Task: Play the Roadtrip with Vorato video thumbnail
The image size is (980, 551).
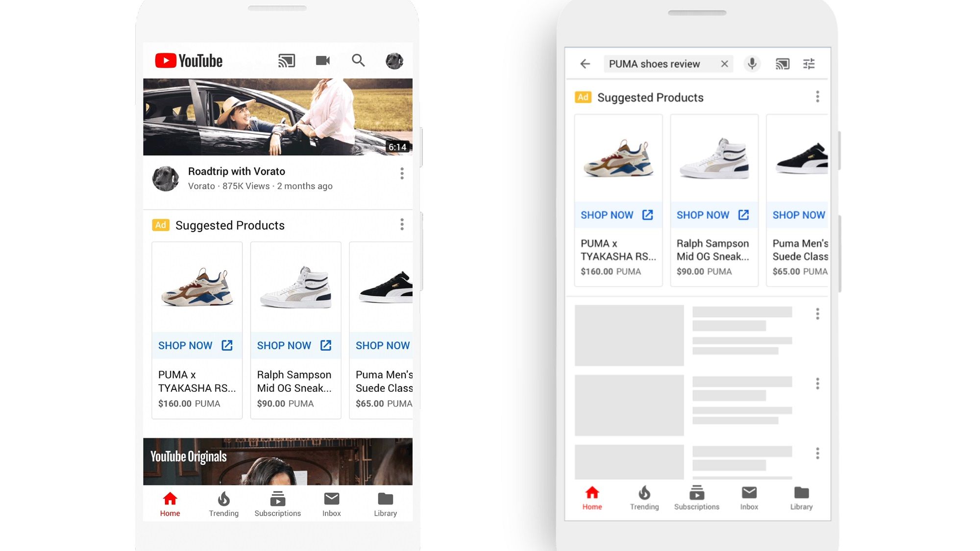Action: (277, 117)
